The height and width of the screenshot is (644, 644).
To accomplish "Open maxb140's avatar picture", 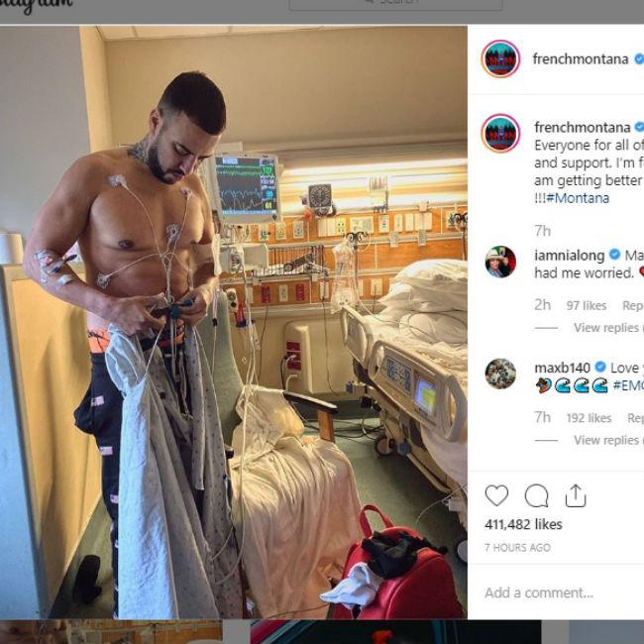I will tap(500, 374).
